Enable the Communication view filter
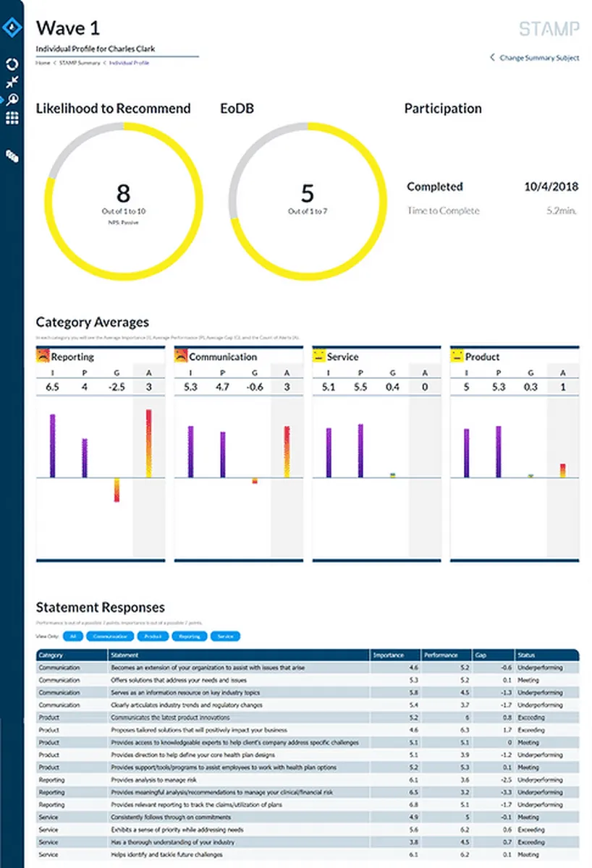This screenshot has width=592, height=868. [109, 637]
